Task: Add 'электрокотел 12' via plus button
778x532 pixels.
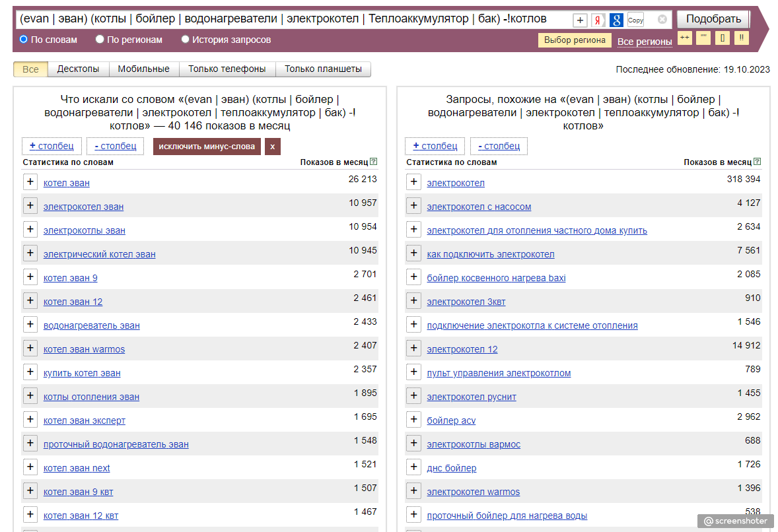Action: point(414,349)
